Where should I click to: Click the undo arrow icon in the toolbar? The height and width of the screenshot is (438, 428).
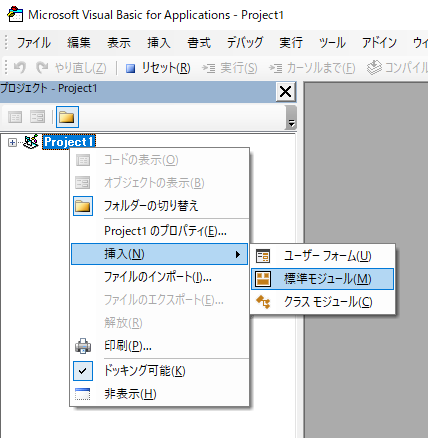point(20,68)
